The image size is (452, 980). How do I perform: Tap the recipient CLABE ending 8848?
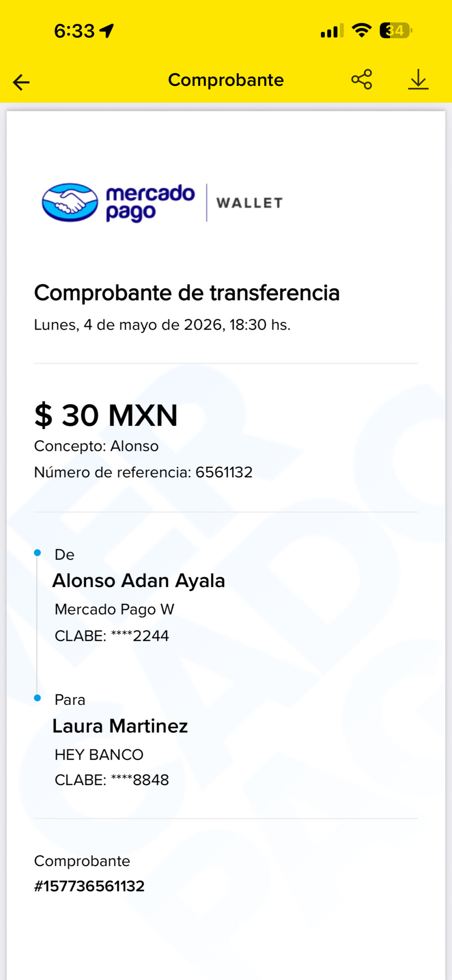click(112, 780)
